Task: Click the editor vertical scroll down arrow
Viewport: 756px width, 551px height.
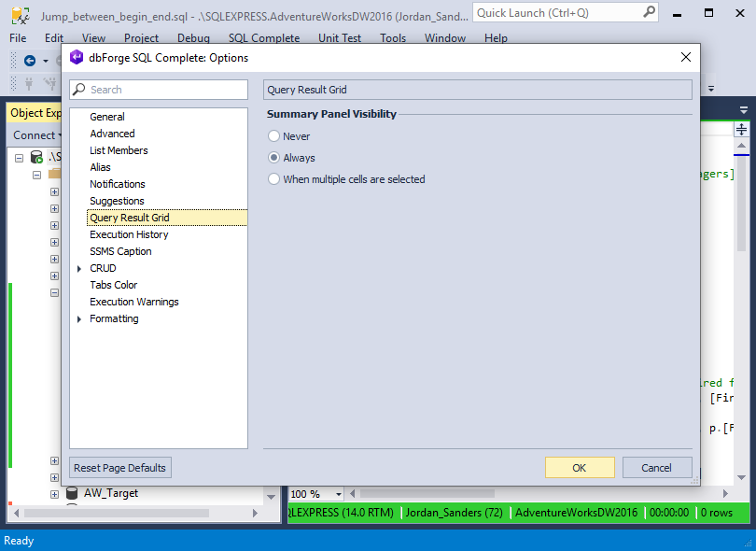Action: point(742,477)
